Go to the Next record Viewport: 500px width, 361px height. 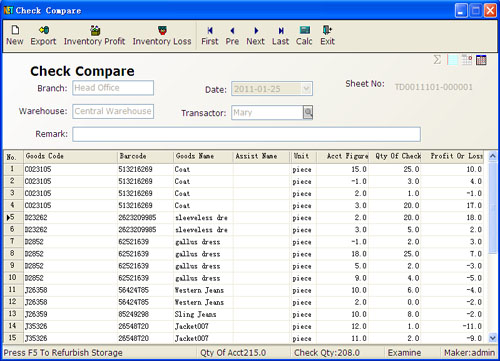[x=255, y=35]
